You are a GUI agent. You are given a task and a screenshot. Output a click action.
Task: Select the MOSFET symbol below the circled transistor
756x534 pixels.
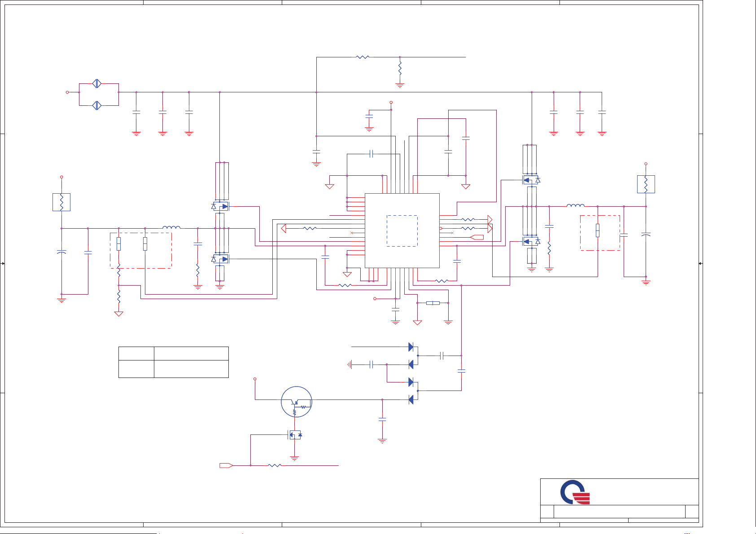coord(295,434)
